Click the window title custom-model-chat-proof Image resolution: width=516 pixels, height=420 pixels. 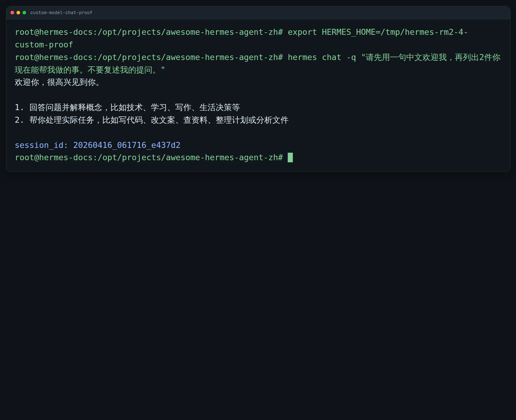click(61, 13)
